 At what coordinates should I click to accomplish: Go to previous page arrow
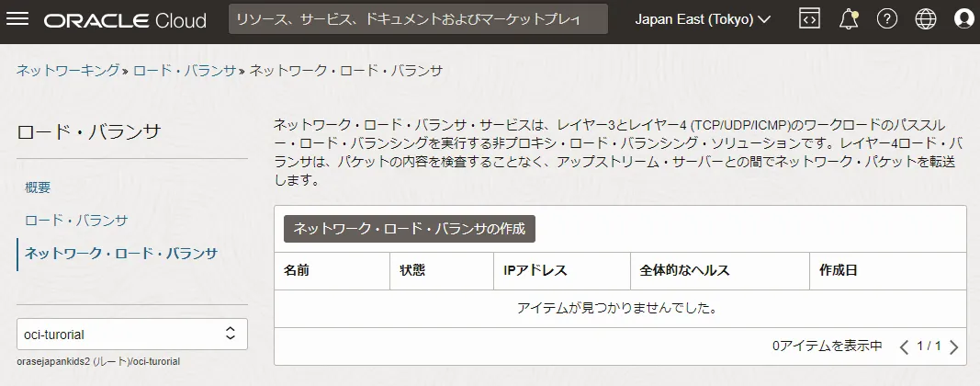pos(904,346)
